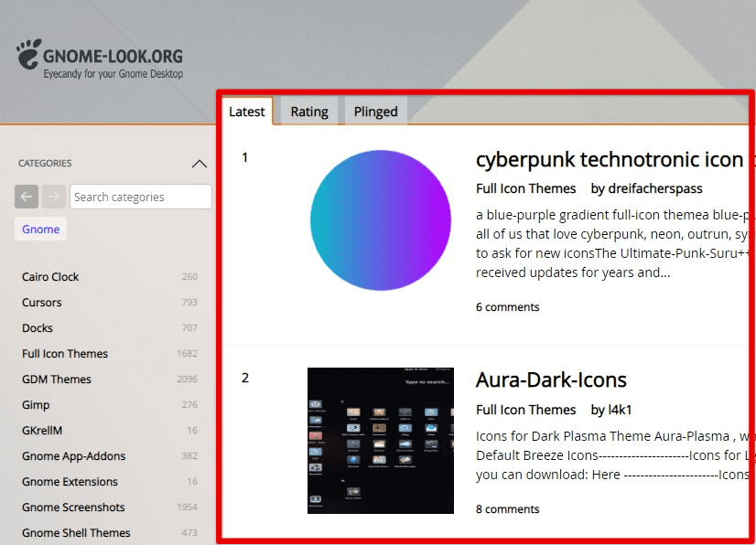Open the 6 comments link
Screen dimensions: 756x545
507,307
